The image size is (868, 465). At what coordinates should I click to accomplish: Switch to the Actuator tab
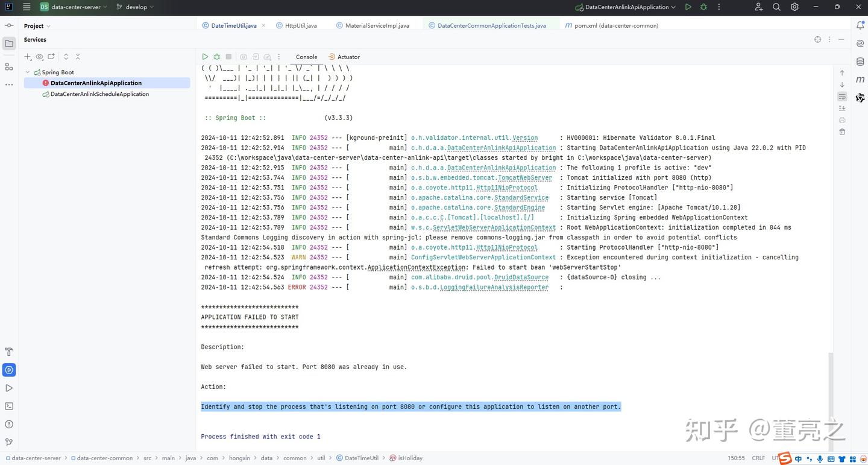tap(344, 57)
